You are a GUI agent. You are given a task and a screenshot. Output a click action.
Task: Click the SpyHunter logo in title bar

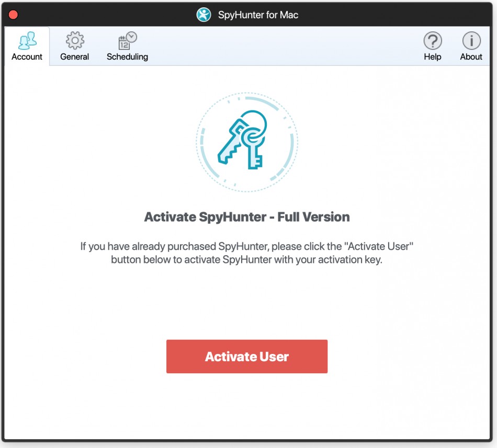pos(204,15)
